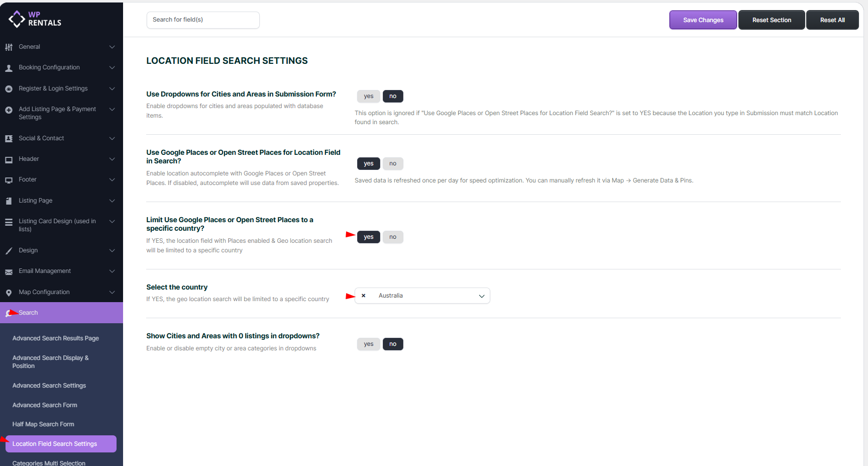Click the Save Changes button
Viewport: 868px width, 466px height.
point(703,20)
